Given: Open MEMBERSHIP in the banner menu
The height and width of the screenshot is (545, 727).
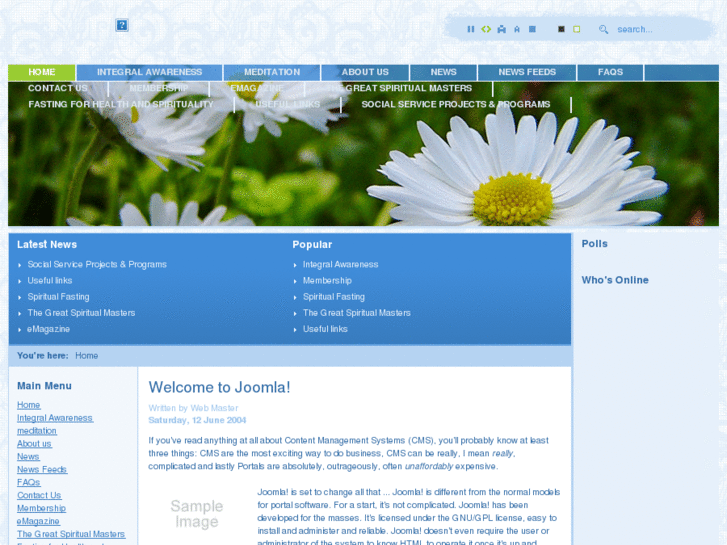Looking at the screenshot, I should (159, 88).
